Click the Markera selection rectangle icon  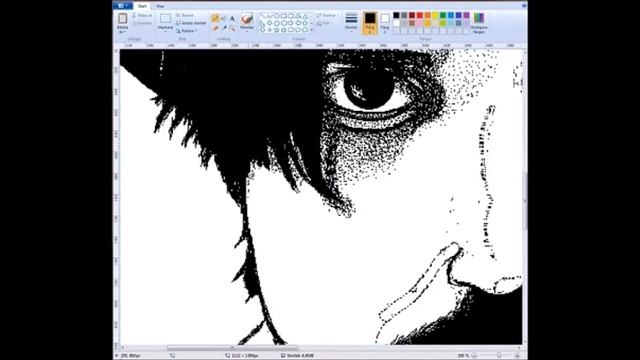click(165, 18)
